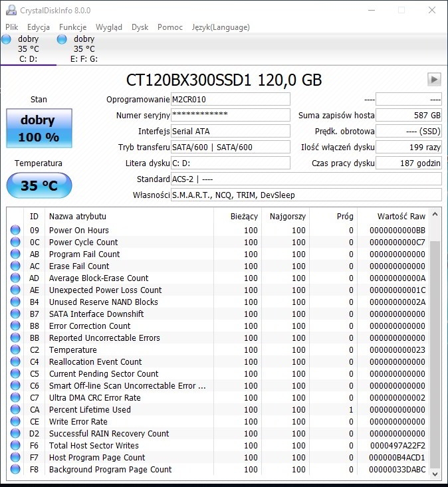448x487 pixels.
Task: Click the status orb for Host Program Page Count
Action: (15, 457)
